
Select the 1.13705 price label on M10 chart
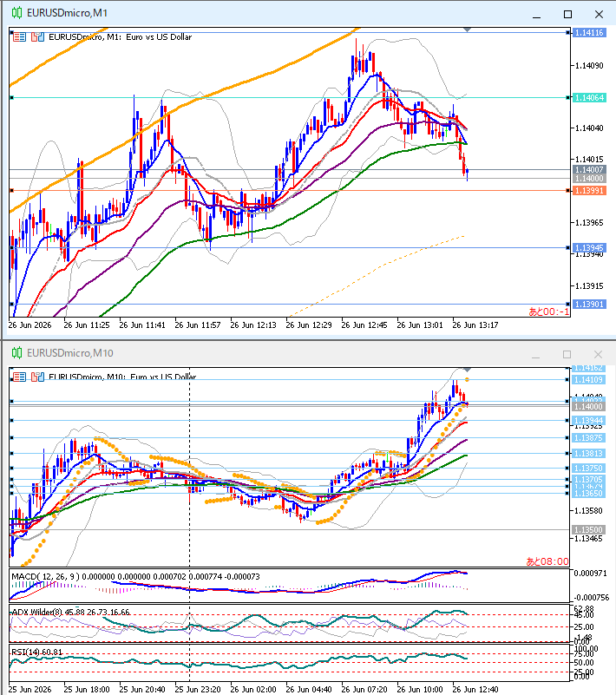click(x=588, y=480)
